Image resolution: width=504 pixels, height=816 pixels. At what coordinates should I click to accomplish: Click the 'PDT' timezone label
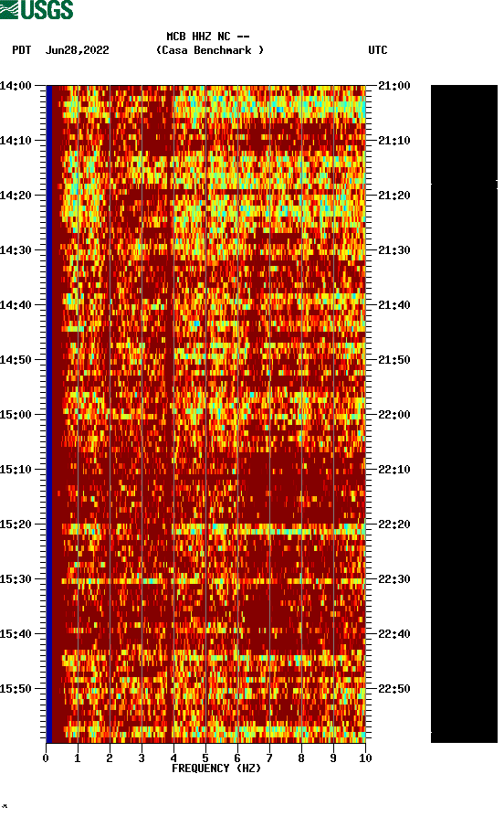click(x=21, y=50)
